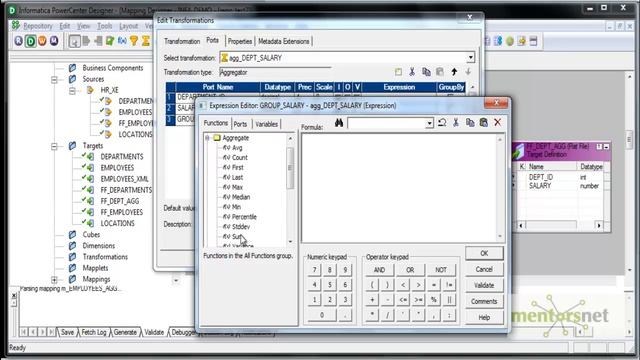The image size is (640, 360).
Task: Click the Repository menu clover icon
Action: click(x=16, y=25)
